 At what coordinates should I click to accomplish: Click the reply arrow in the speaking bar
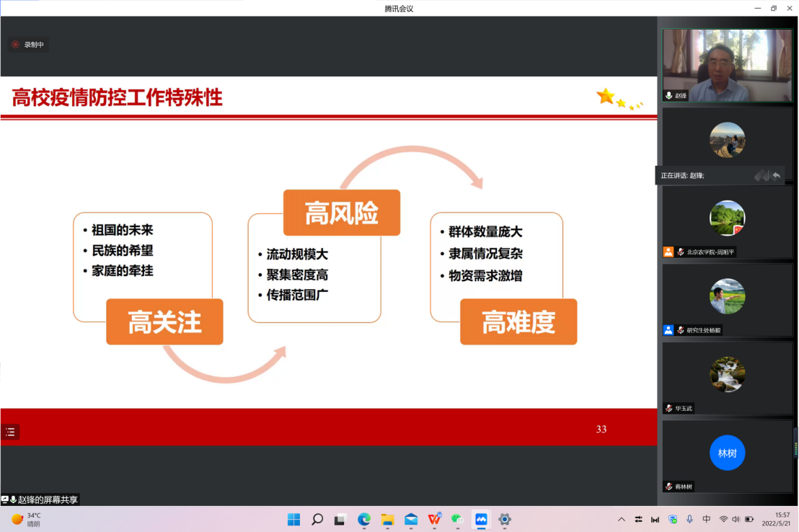click(777, 175)
